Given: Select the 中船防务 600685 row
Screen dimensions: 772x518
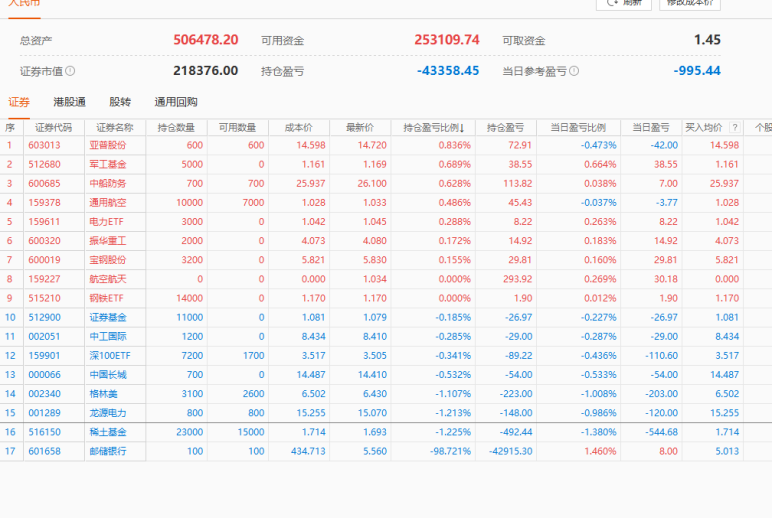Looking at the screenshot, I should [x=386, y=183].
